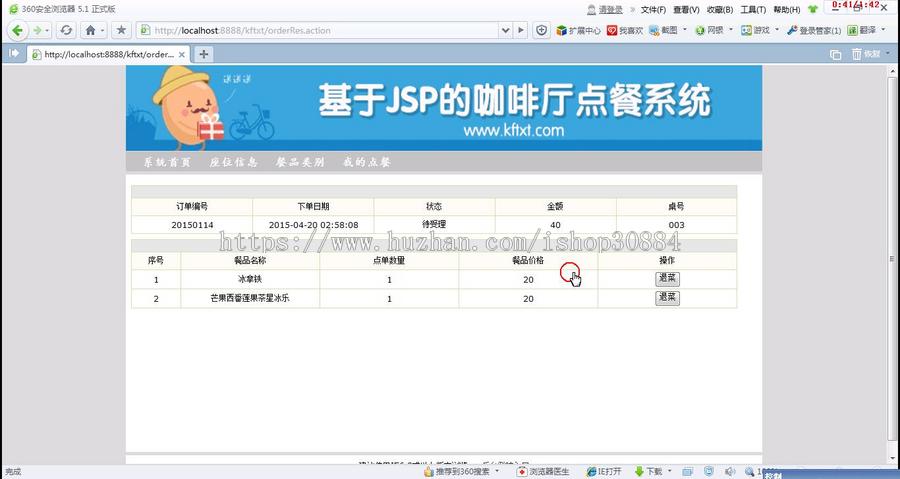900x479 pixels.
Task: Go to 系统首页 in site navigation
Action: (166, 162)
